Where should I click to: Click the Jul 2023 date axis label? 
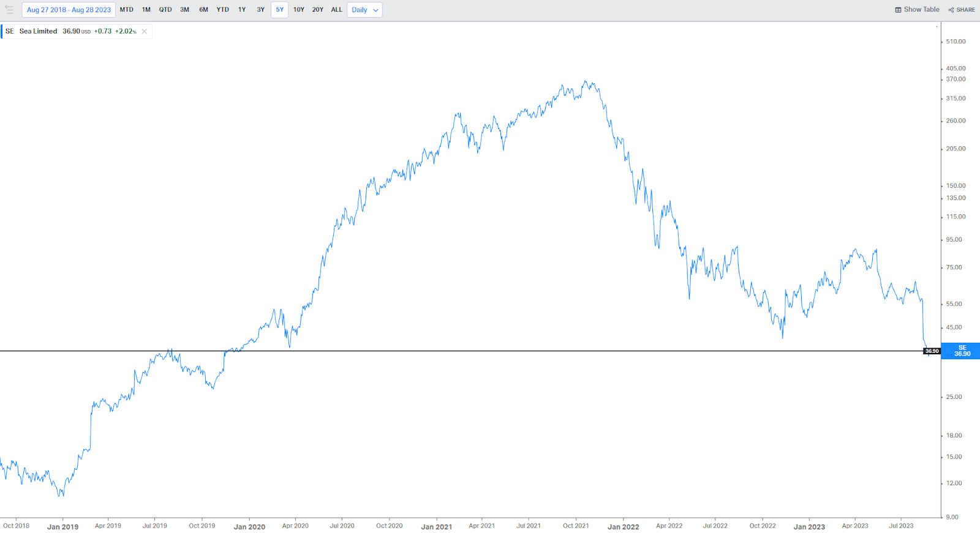click(x=901, y=526)
